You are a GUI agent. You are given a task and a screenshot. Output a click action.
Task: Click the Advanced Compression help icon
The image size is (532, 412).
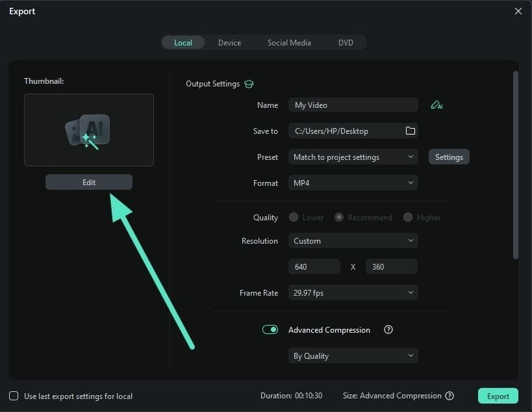(388, 329)
